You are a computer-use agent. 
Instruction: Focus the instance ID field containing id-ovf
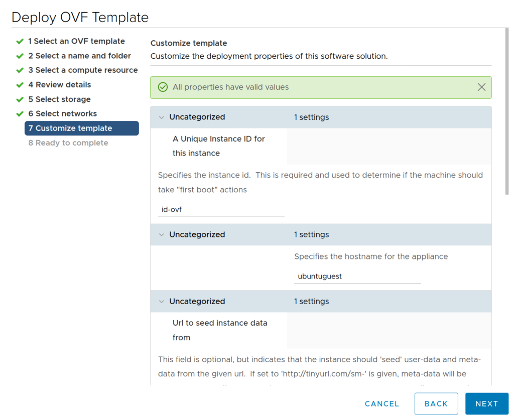click(221, 210)
